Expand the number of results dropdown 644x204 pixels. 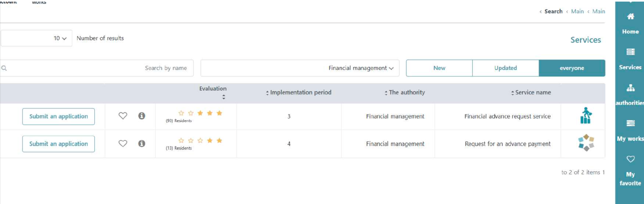point(36,38)
